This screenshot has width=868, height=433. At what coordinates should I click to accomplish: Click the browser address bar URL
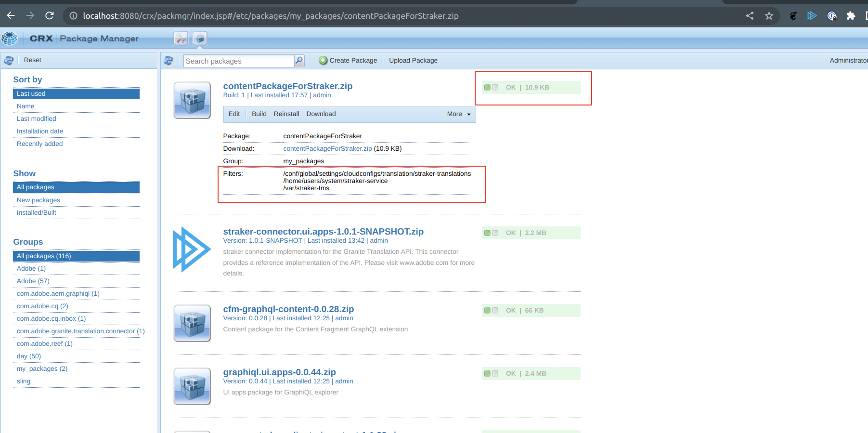[x=271, y=16]
